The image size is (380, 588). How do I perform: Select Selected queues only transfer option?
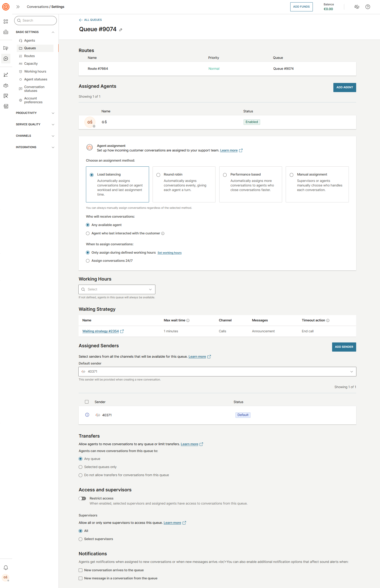pos(81,467)
